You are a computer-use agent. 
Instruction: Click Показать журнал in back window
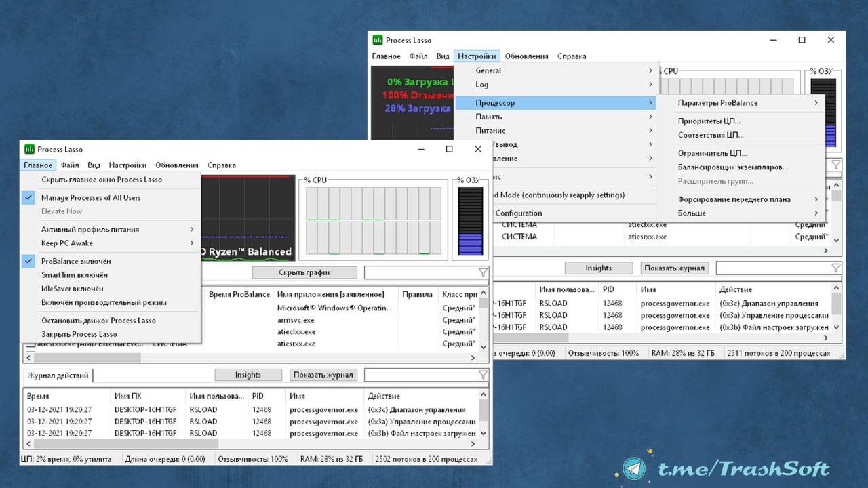point(675,268)
